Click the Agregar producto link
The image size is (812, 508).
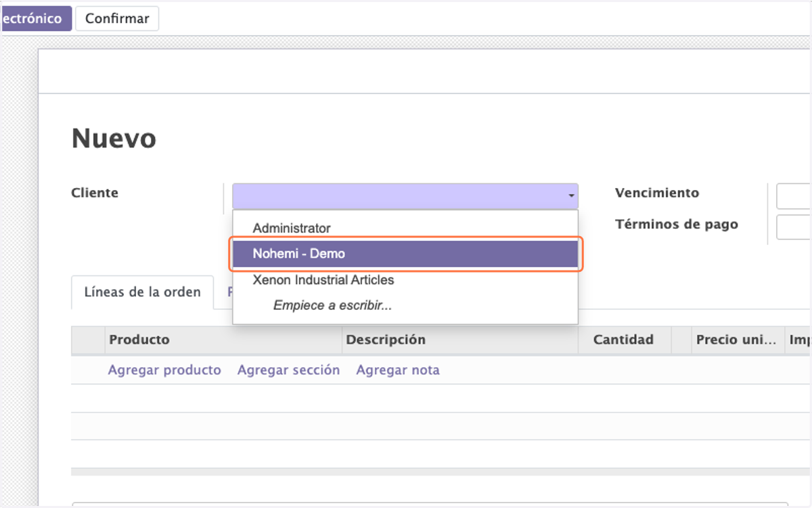[x=164, y=370]
